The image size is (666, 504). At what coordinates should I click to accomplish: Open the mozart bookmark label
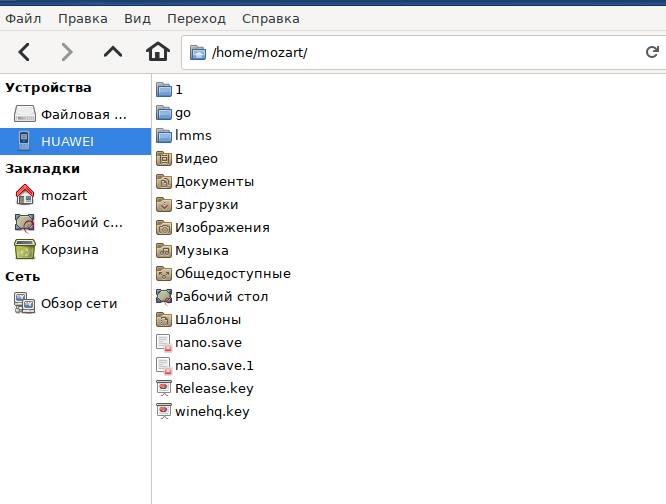click(64, 195)
